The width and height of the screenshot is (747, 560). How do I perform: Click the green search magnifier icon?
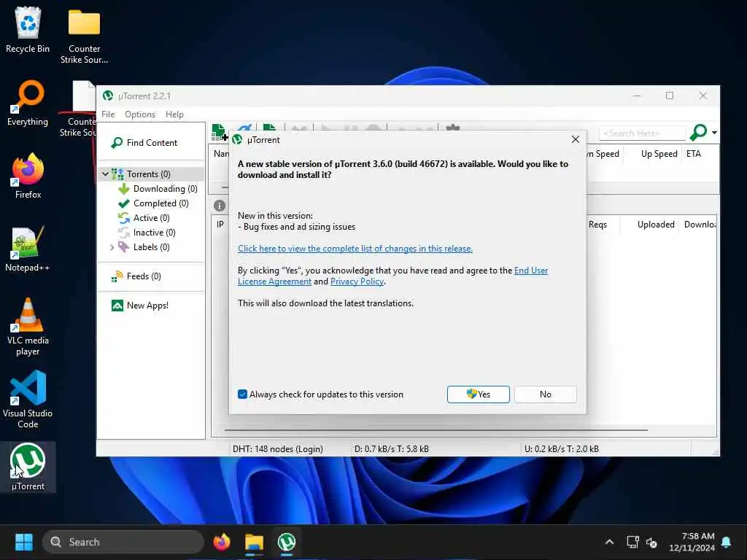[x=698, y=133]
